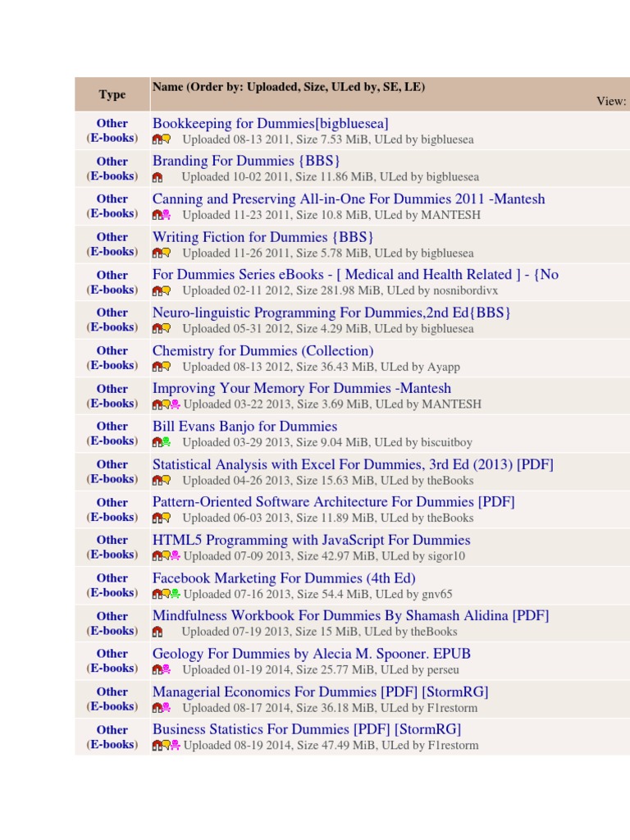
Task: Click magnet icon for HTML5 Programming with JavaScript
Action: pyautogui.click(x=157, y=556)
